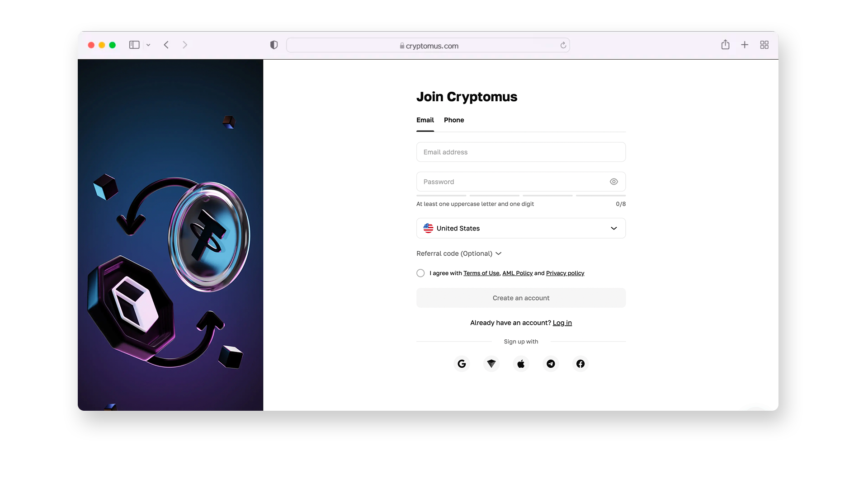Click the Create an account button
868x488 pixels.
point(520,297)
